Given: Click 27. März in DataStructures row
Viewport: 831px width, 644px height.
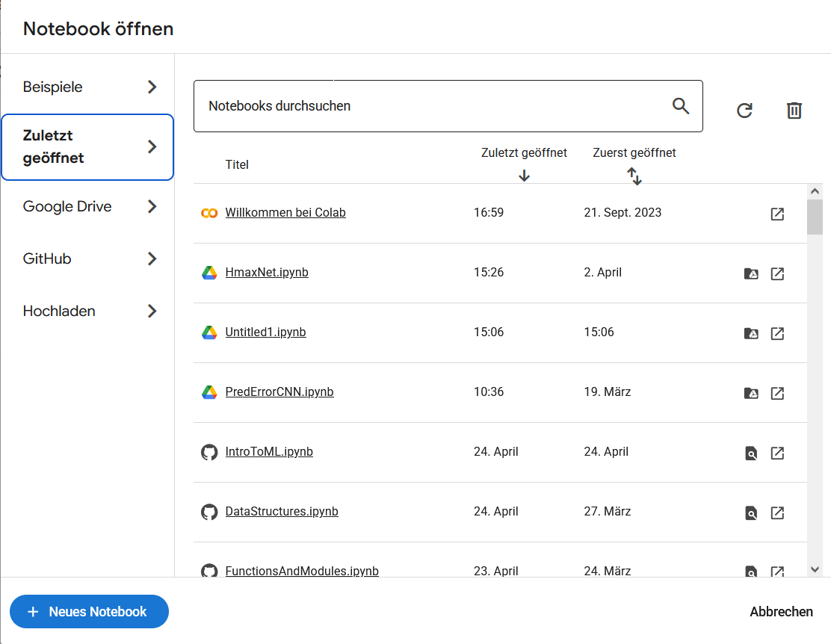Looking at the screenshot, I should pyautogui.click(x=608, y=512).
